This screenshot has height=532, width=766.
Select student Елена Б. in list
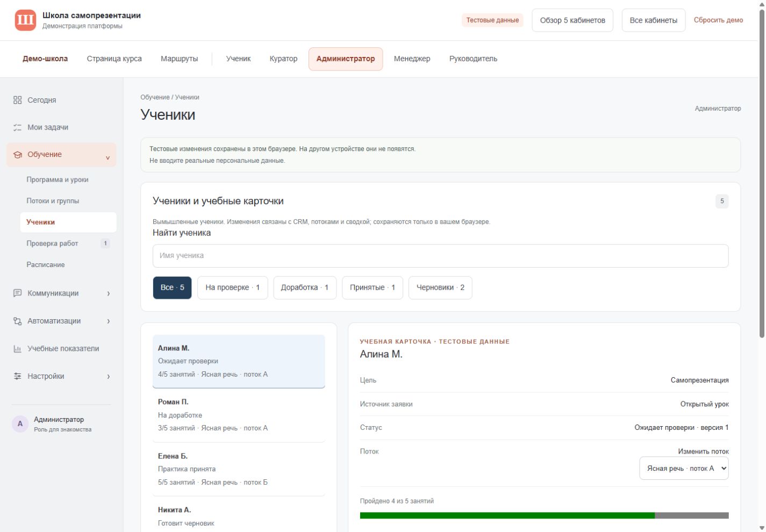pos(239,469)
